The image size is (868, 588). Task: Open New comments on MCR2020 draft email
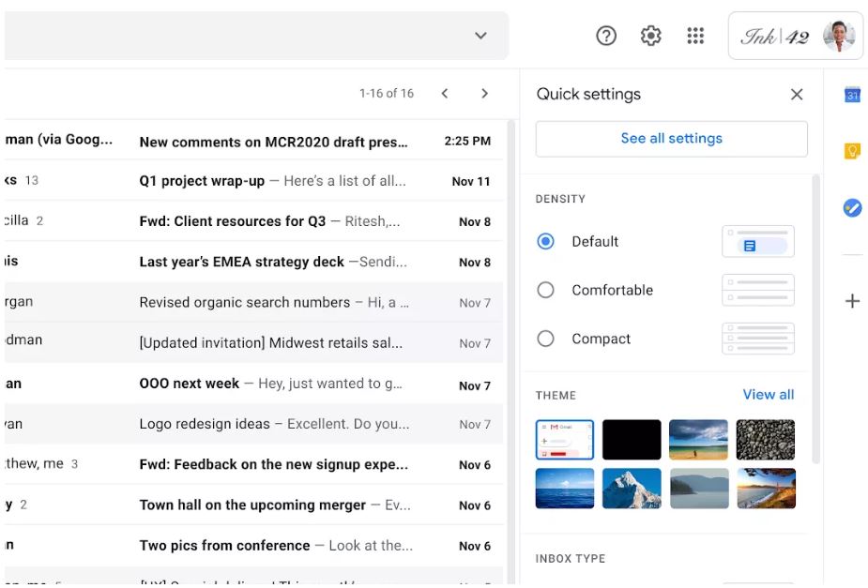click(253, 141)
